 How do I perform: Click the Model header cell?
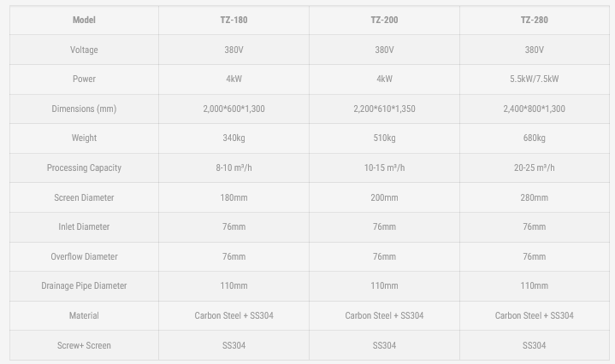tap(84, 20)
